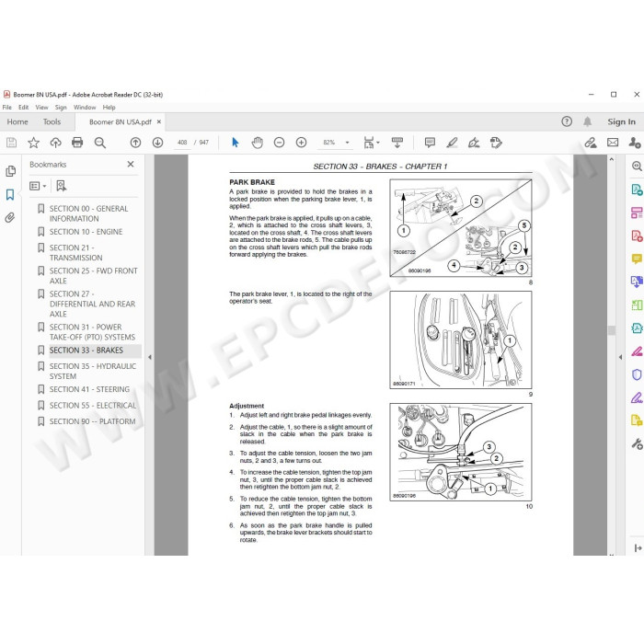This screenshot has height=644, width=644.
Task: Click the vertical scrollbar thumb
Action: coord(612,330)
